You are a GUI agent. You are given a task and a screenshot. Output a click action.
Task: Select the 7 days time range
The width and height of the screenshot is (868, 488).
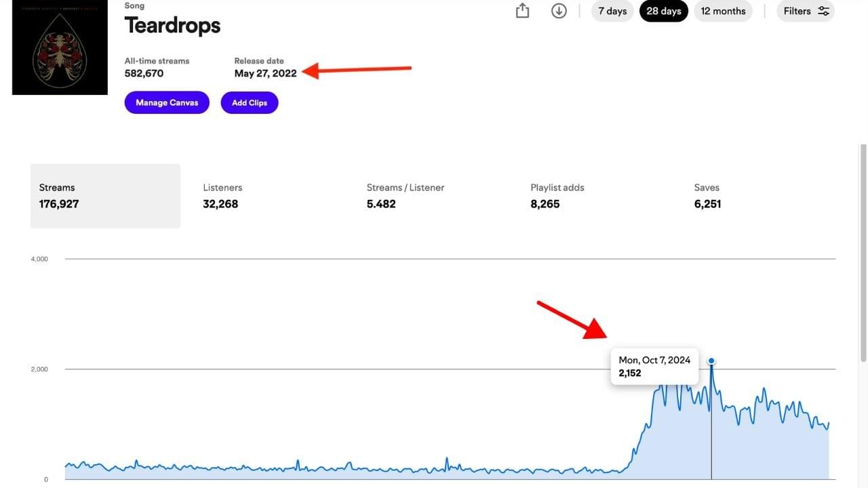coord(612,11)
